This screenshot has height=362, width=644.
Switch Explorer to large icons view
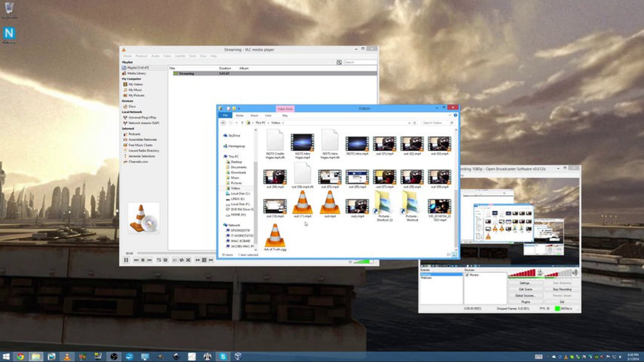pos(455,255)
